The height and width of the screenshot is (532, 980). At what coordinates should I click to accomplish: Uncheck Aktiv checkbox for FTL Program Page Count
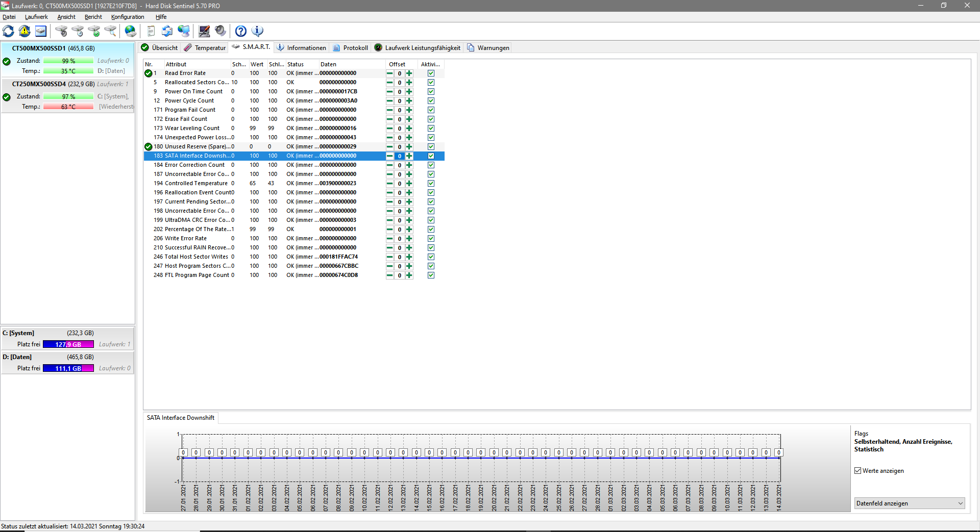click(x=431, y=275)
